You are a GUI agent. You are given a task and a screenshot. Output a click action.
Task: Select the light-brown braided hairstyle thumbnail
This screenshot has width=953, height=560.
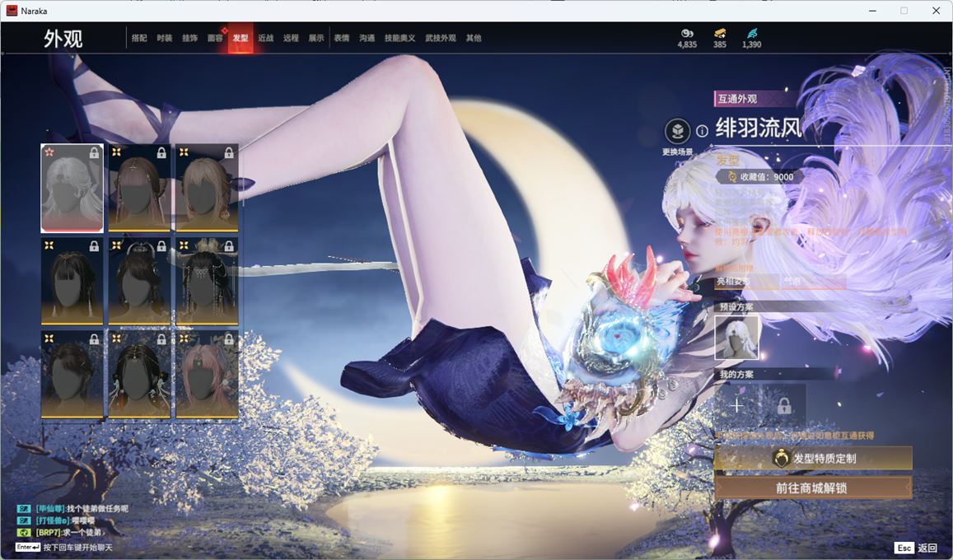[207, 189]
